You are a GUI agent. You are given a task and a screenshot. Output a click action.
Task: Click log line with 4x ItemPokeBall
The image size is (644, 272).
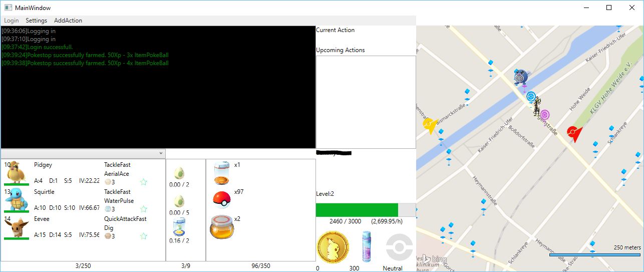(85, 63)
